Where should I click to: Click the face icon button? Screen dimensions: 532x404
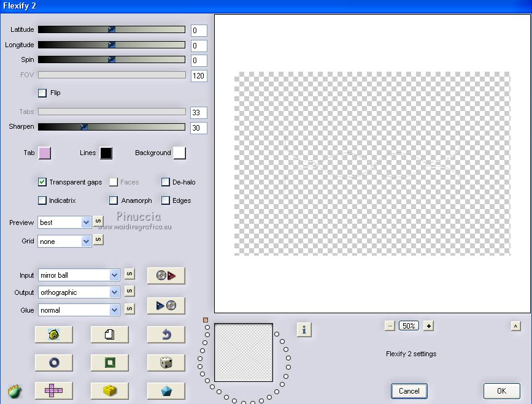(53, 335)
